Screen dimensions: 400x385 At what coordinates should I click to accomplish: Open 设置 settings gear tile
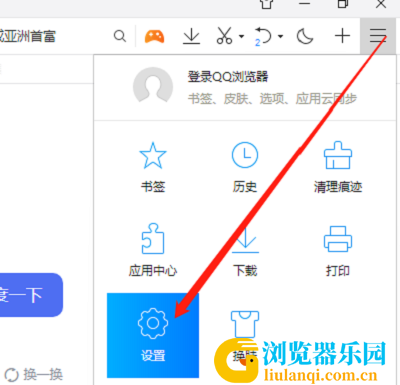(153, 335)
